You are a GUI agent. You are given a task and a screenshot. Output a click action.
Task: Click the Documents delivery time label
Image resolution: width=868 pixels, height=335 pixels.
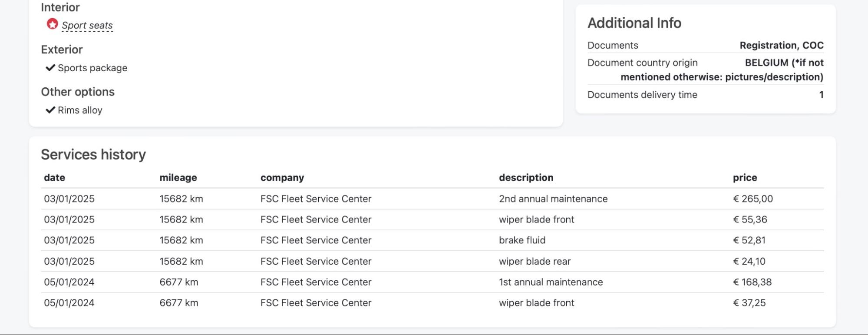click(x=642, y=95)
